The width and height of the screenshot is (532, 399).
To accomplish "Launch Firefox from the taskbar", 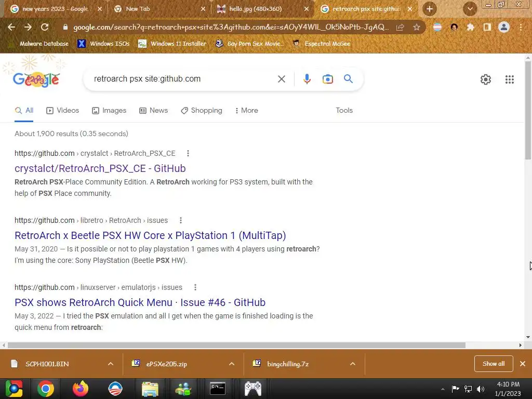I will click(81, 389).
